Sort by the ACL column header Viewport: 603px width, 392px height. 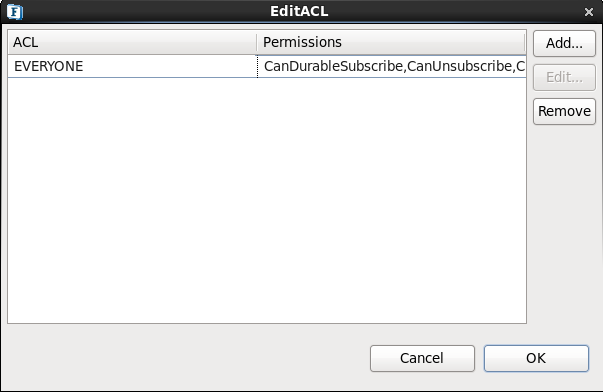pyautogui.click(x=132, y=42)
